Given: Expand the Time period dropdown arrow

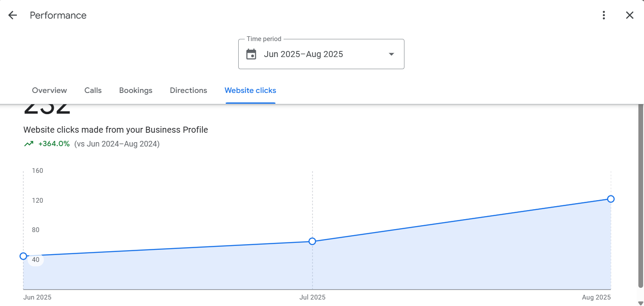Looking at the screenshot, I should (x=391, y=54).
